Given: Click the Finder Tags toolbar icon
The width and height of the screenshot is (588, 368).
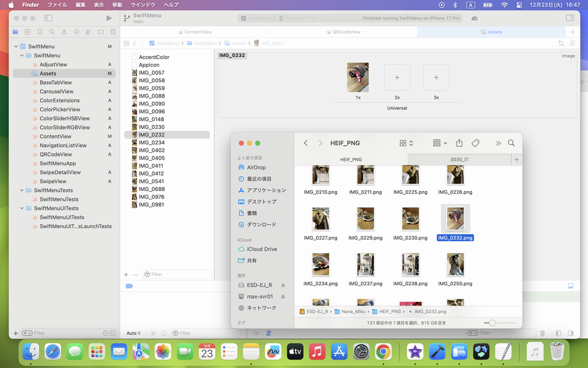Looking at the screenshot, I should click(475, 143).
